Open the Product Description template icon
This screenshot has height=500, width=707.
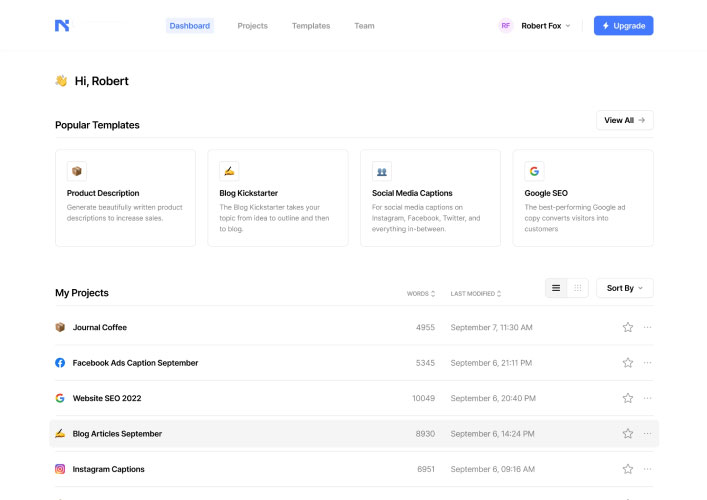pos(77,171)
